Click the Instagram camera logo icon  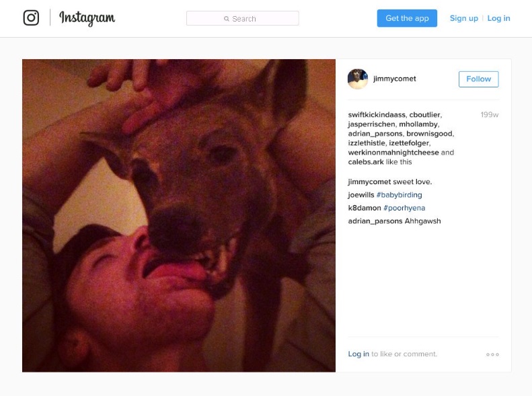[x=31, y=17]
